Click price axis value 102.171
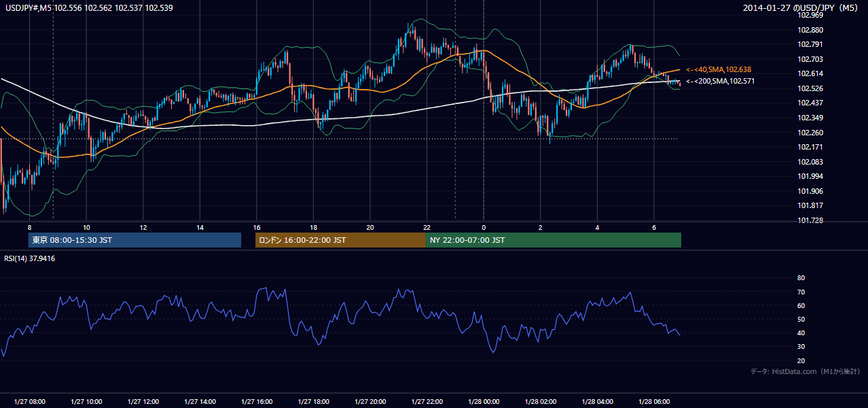 coord(810,147)
